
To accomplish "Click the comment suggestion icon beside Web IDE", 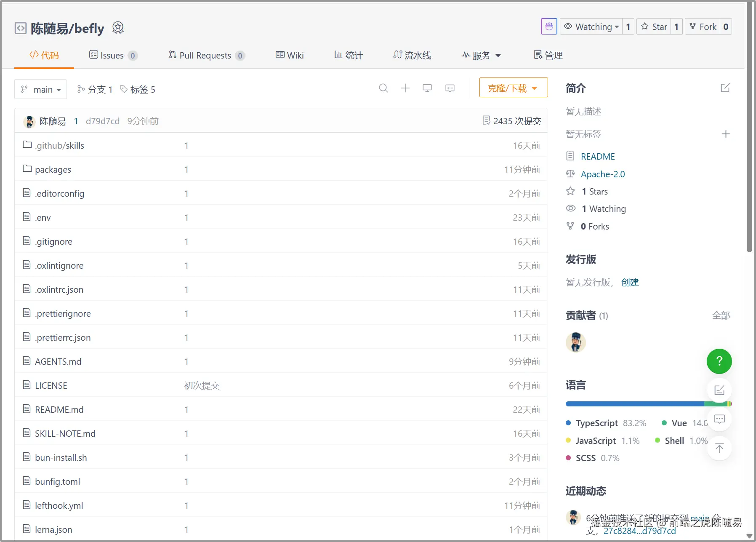I will point(450,88).
